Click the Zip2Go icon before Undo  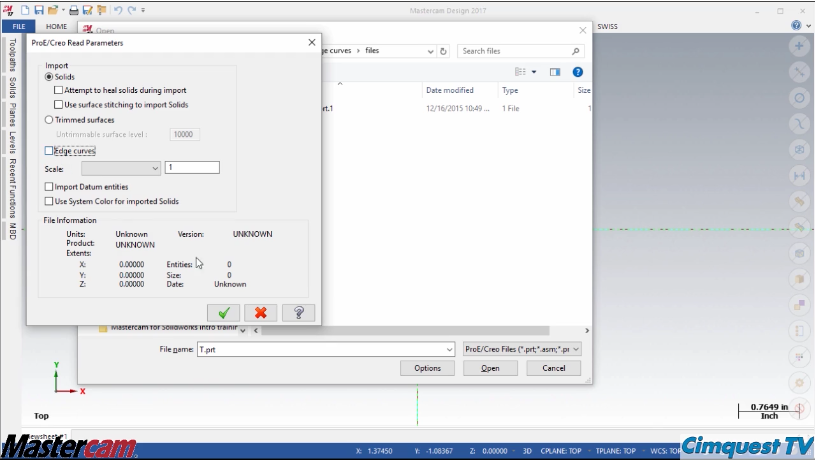pyautogui.click(x=101, y=10)
